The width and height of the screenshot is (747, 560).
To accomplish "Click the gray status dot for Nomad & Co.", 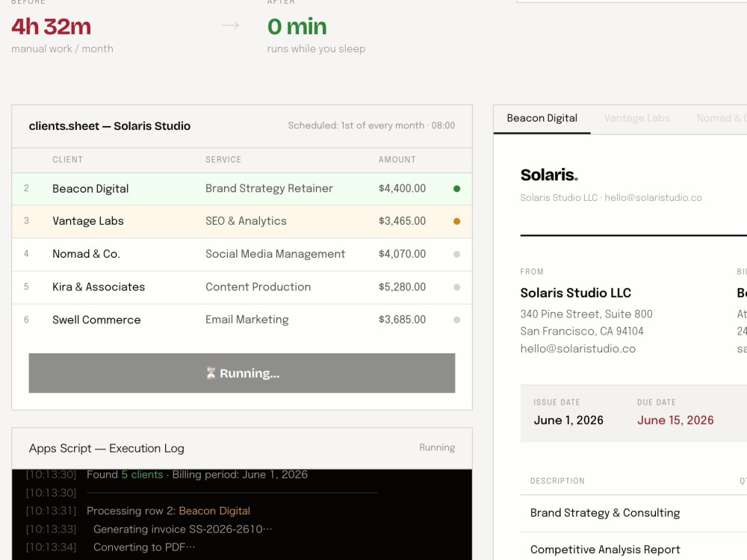I will pyautogui.click(x=456, y=255).
